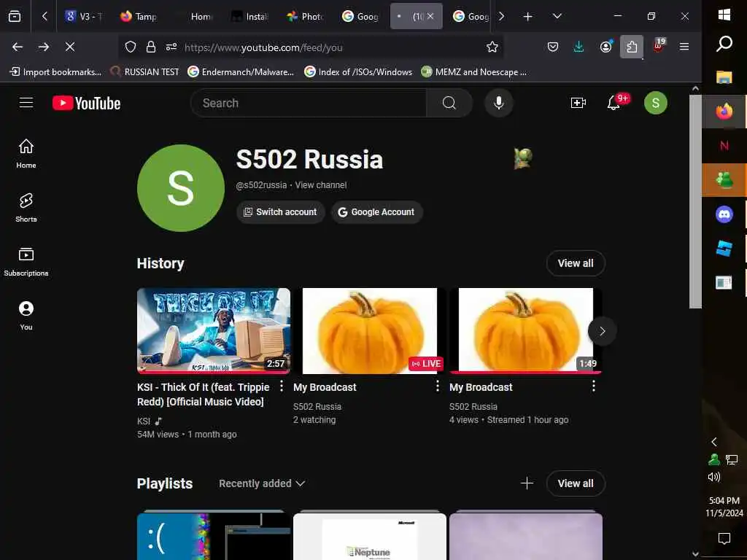
Task: Open the Firefox downloads panel
Action: [x=578, y=47]
